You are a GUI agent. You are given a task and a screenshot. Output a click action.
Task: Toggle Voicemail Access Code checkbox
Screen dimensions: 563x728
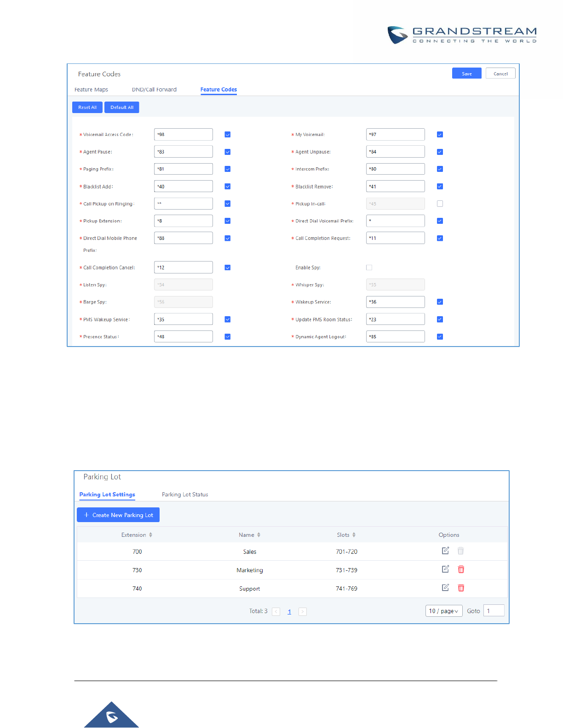(228, 135)
